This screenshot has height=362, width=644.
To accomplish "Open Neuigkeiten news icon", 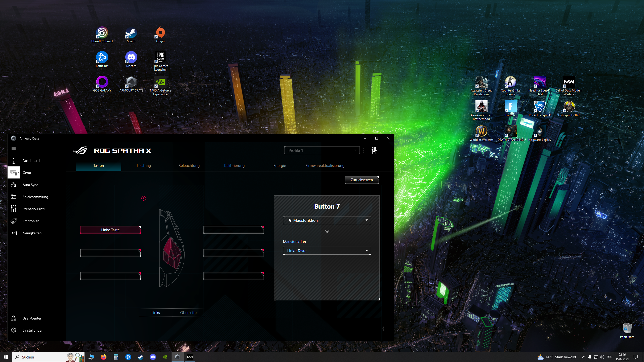I will click(14, 233).
